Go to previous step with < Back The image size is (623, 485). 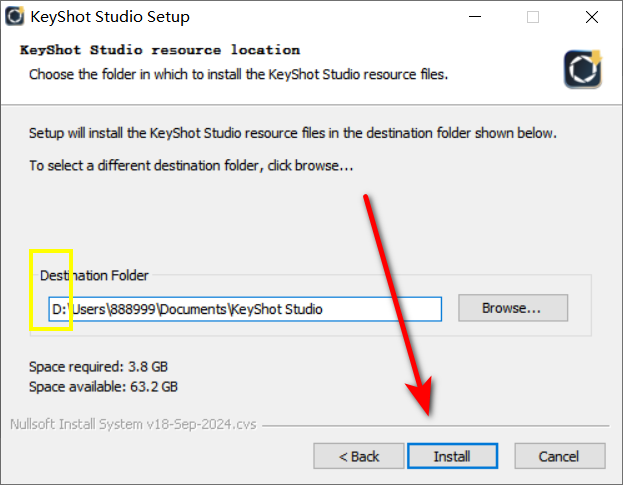pos(359,456)
